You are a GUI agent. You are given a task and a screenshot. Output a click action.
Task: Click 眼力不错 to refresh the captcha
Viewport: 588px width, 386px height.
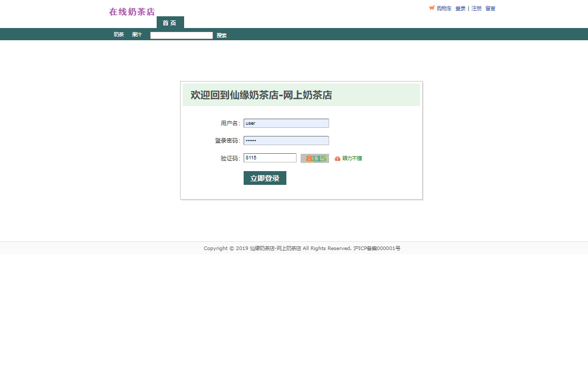tap(351, 158)
